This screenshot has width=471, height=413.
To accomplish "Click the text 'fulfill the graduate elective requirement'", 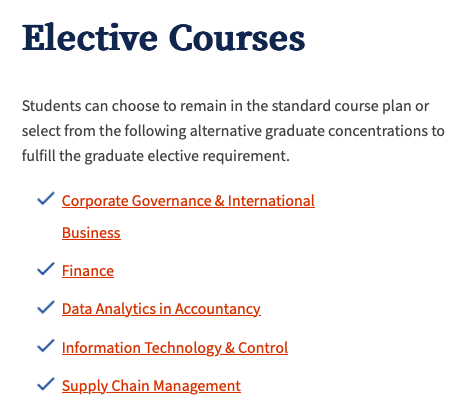I will click(156, 156).
